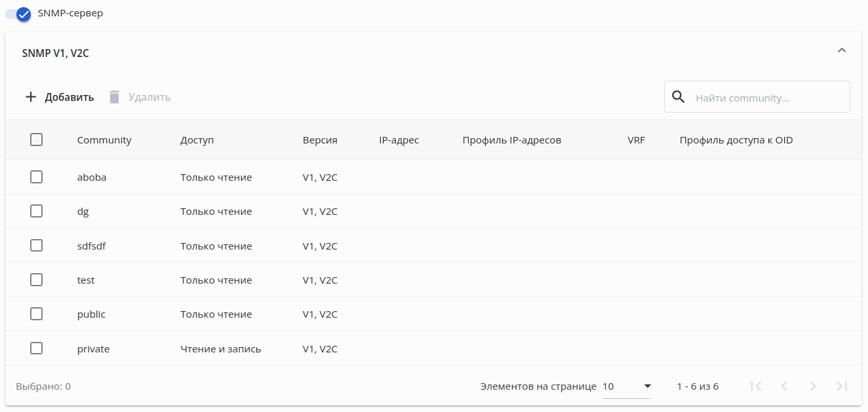Viewport: 868px width, 412px height.
Task: Click the Удалить button label
Action: [x=149, y=97]
